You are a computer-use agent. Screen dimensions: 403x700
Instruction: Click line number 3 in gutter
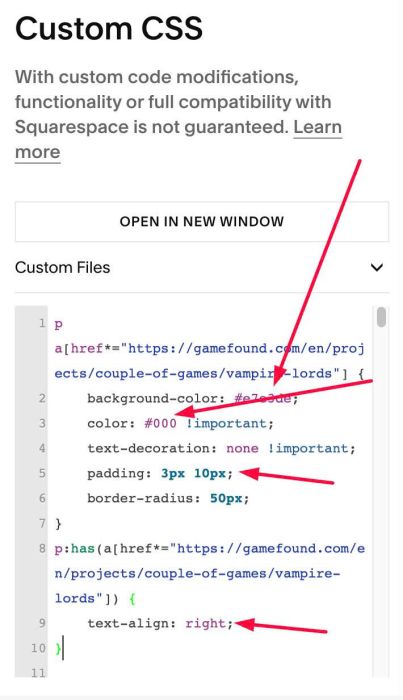pyautogui.click(x=42, y=423)
